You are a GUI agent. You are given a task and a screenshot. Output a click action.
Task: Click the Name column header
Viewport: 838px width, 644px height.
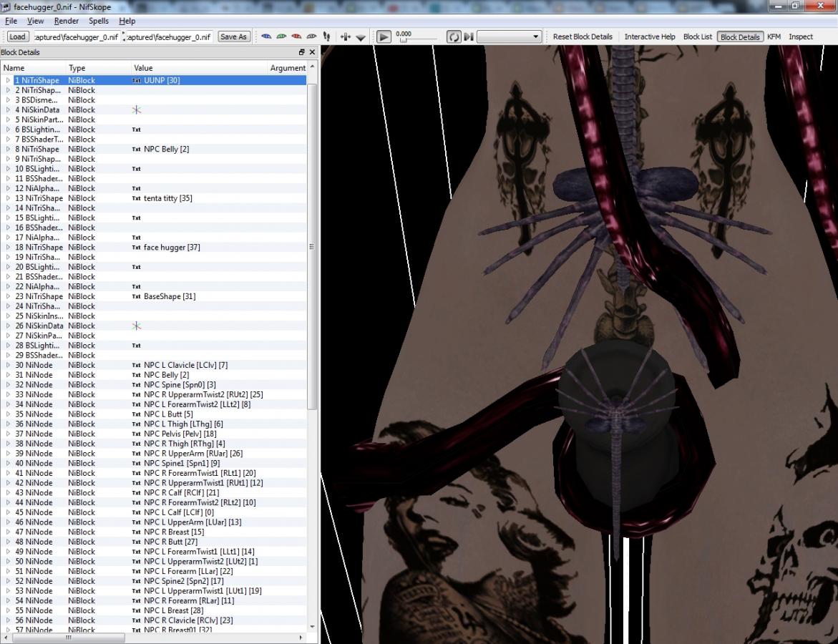pos(33,68)
